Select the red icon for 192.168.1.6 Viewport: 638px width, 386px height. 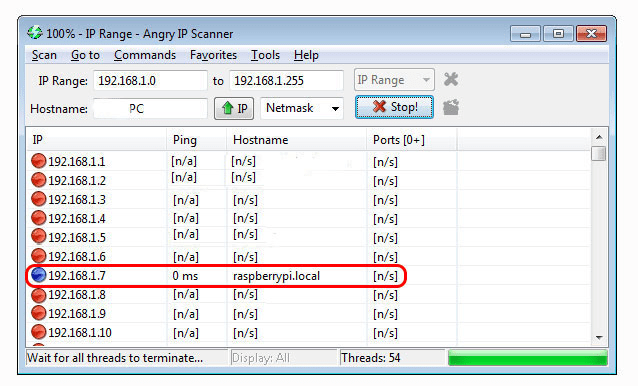tap(39, 256)
